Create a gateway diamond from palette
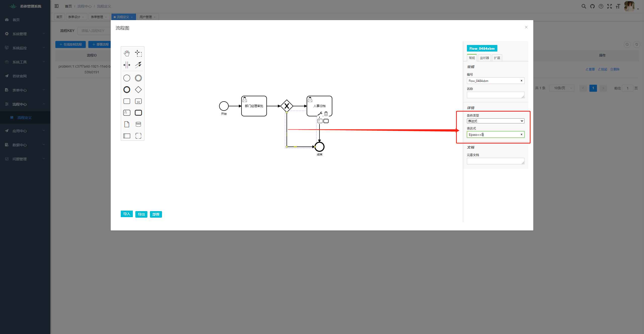Viewport: 644px width, 334px height. tap(138, 90)
